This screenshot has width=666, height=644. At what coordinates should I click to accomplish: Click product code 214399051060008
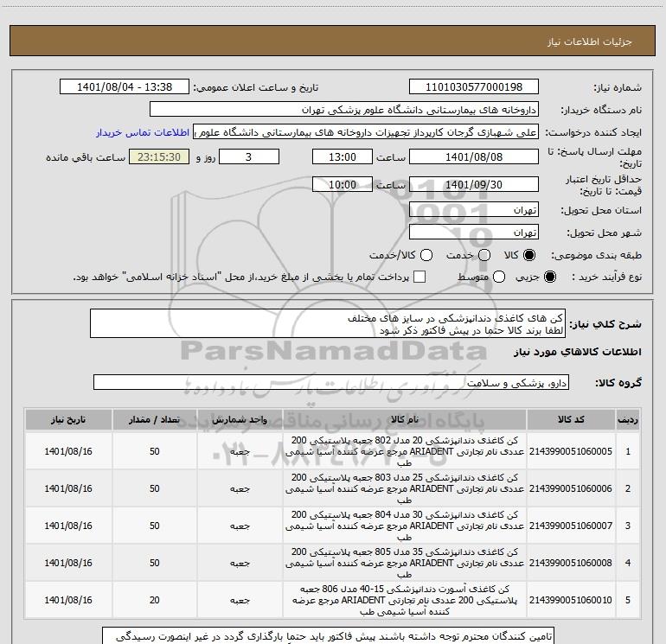coord(571,563)
